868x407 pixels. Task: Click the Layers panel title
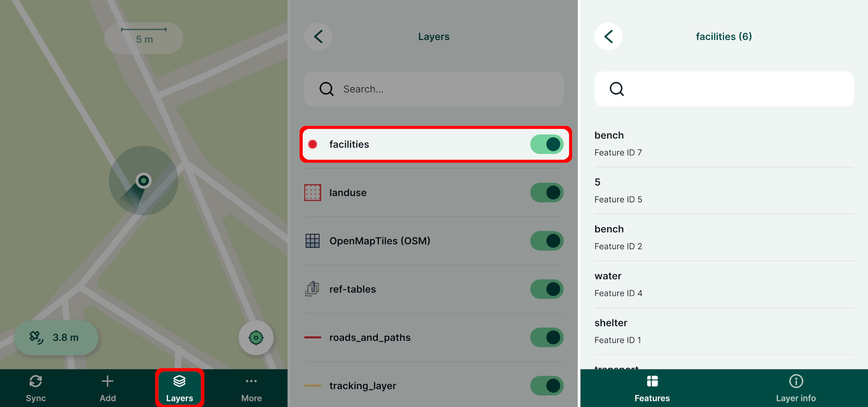pos(434,37)
